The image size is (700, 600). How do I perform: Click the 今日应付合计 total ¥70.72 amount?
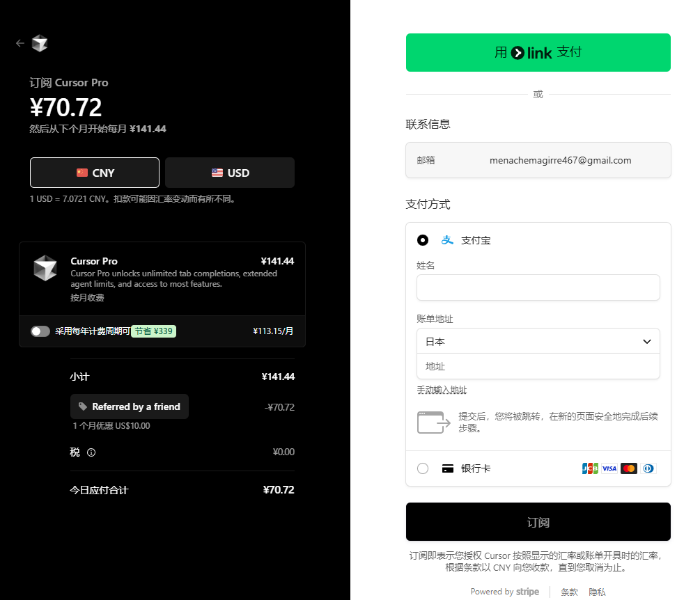click(279, 490)
